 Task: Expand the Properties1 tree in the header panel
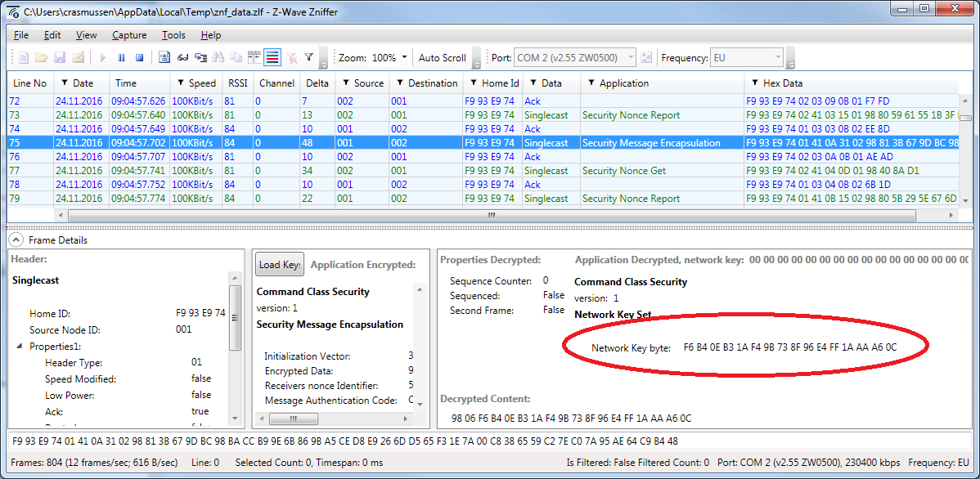coord(20,347)
